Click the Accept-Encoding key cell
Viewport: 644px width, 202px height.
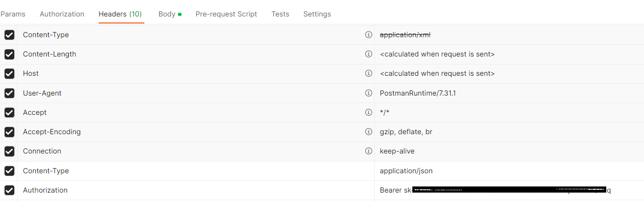pyautogui.click(x=196, y=132)
